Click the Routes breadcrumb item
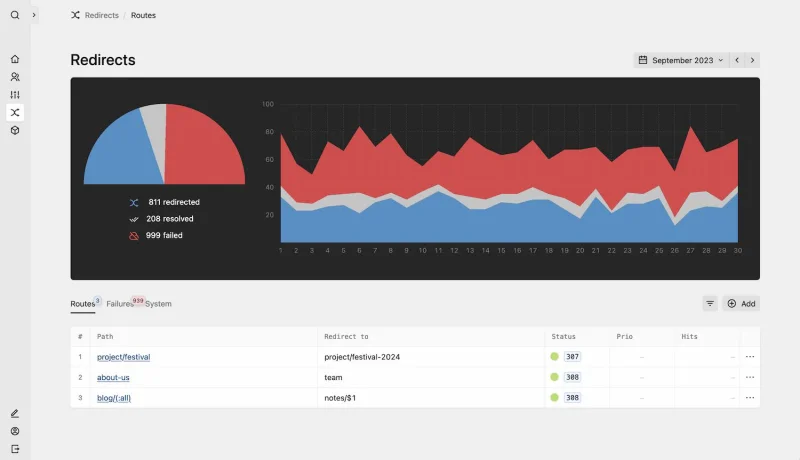 coord(143,15)
